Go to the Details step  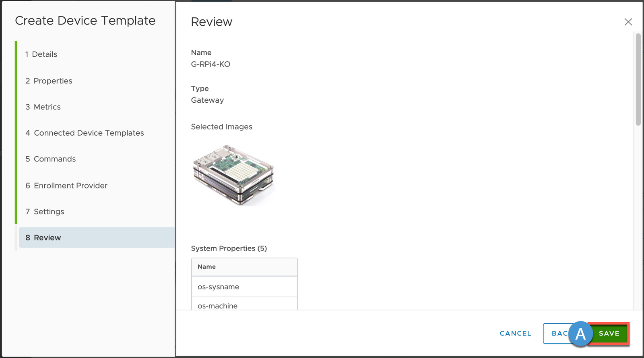[41, 54]
